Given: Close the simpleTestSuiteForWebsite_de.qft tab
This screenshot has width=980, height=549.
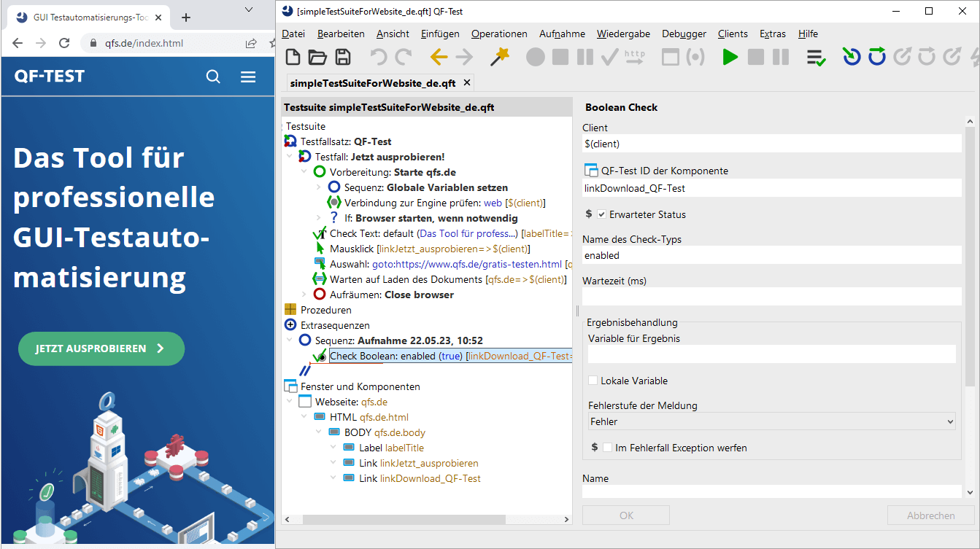Looking at the screenshot, I should pos(467,82).
